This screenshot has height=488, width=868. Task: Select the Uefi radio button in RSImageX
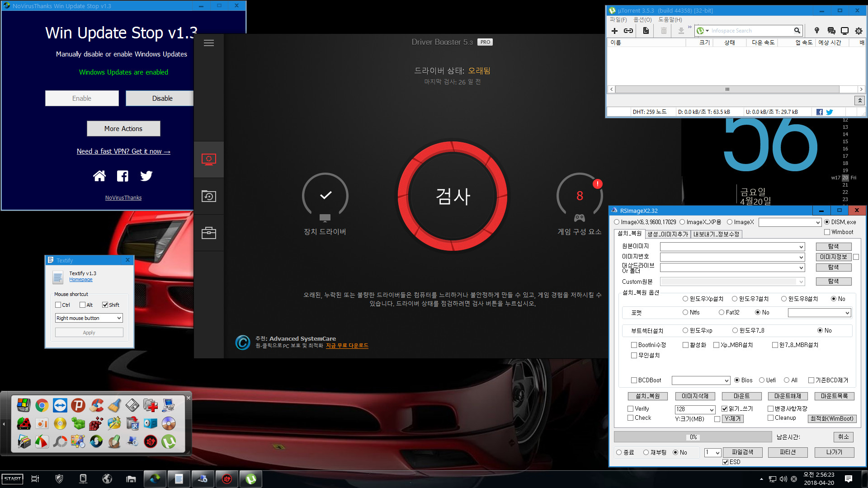(762, 380)
